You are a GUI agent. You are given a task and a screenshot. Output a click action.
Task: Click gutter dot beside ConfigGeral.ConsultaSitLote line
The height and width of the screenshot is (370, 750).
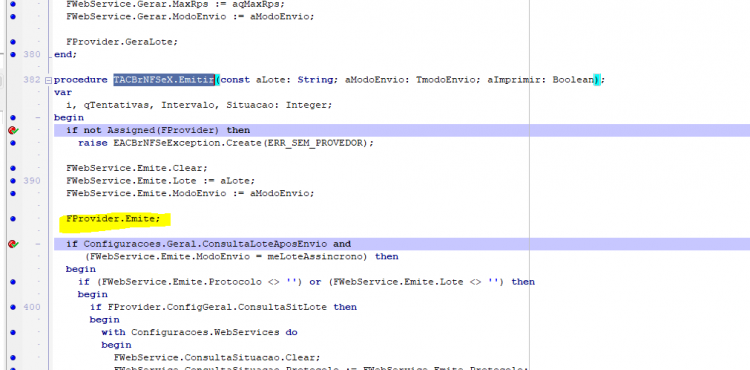coord(13,307)
